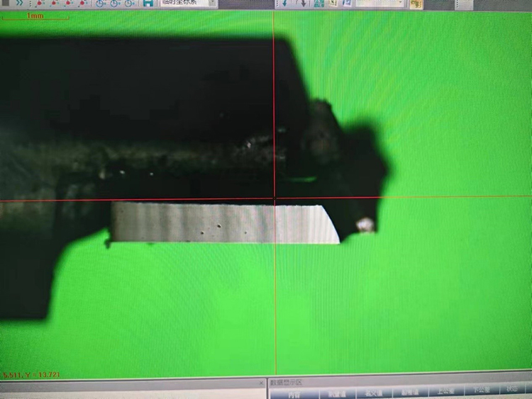
Task: Click the first red-dot point measurement icon
Action: pos(39,3)
